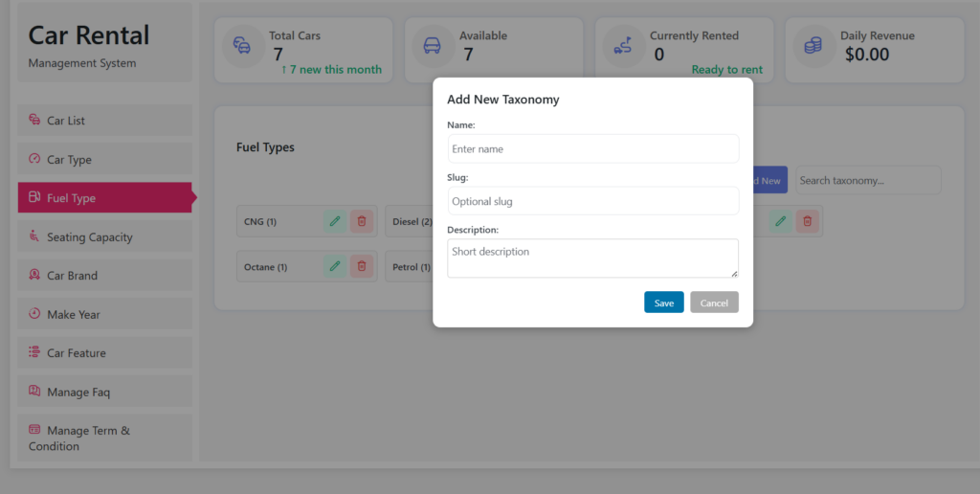
Task: Open Manage Faq menu item
Action: [x=105, y=392]
